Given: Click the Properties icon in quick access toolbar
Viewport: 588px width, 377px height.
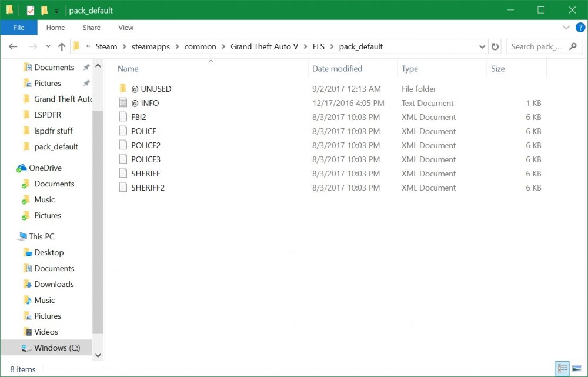Looking at the screenshot, I should [x=31, y=10].
